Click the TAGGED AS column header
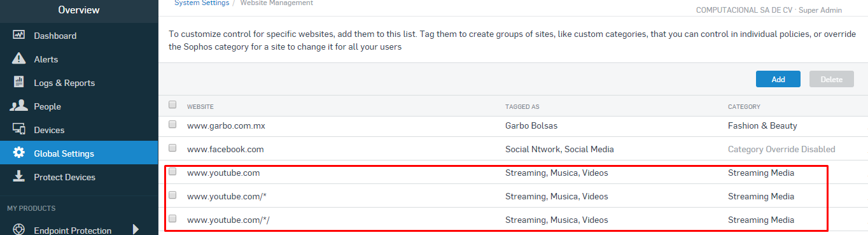868x235 pixels. [x=522, y=106]
